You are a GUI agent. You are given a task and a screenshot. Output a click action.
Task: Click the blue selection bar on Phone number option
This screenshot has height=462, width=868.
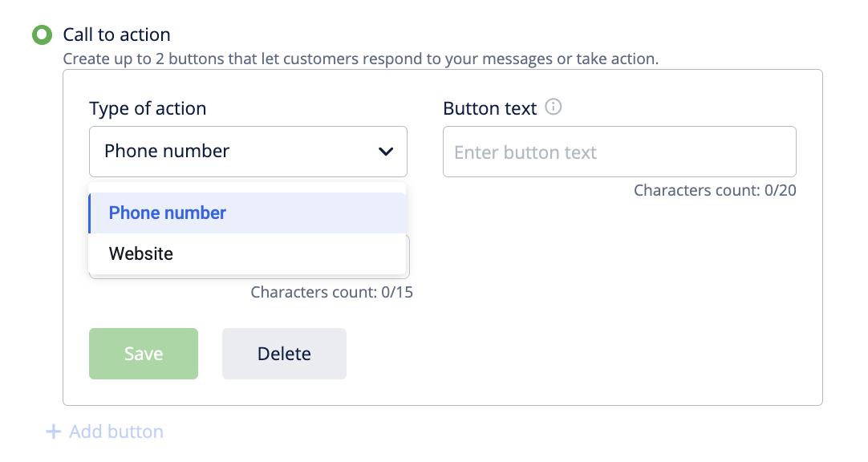click(x=90, y=213)
